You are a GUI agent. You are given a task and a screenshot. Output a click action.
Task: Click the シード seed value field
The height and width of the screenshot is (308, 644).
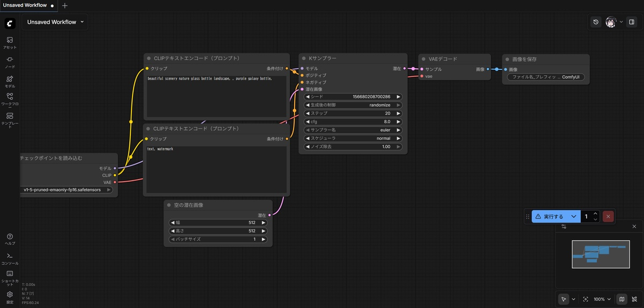point(353,97)
